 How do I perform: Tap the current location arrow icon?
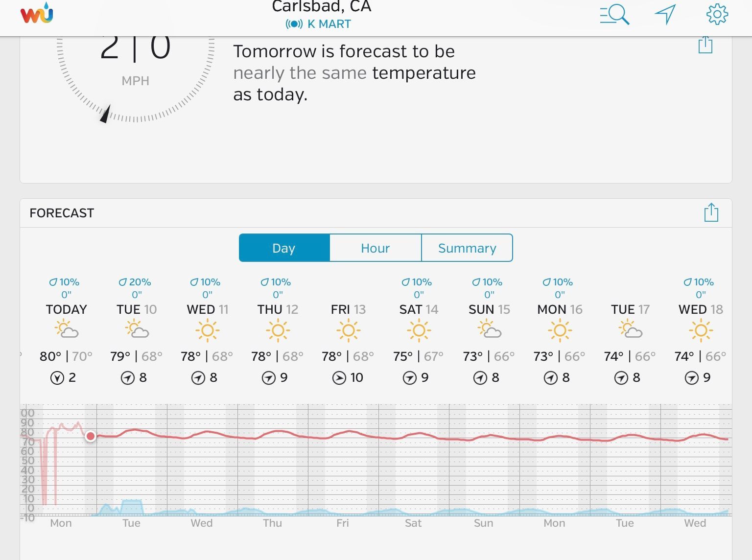(x=665, y=14)
